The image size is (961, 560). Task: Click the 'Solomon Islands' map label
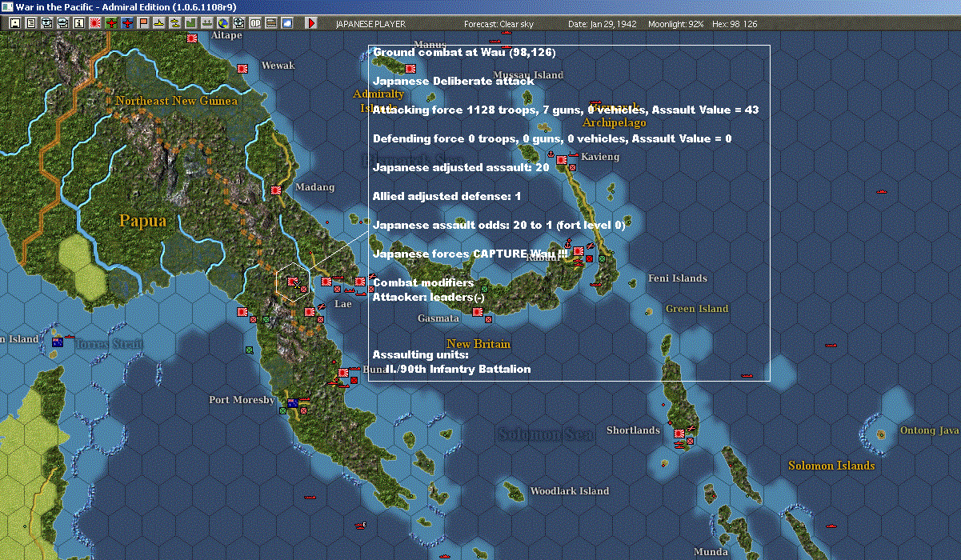(831, 466)
